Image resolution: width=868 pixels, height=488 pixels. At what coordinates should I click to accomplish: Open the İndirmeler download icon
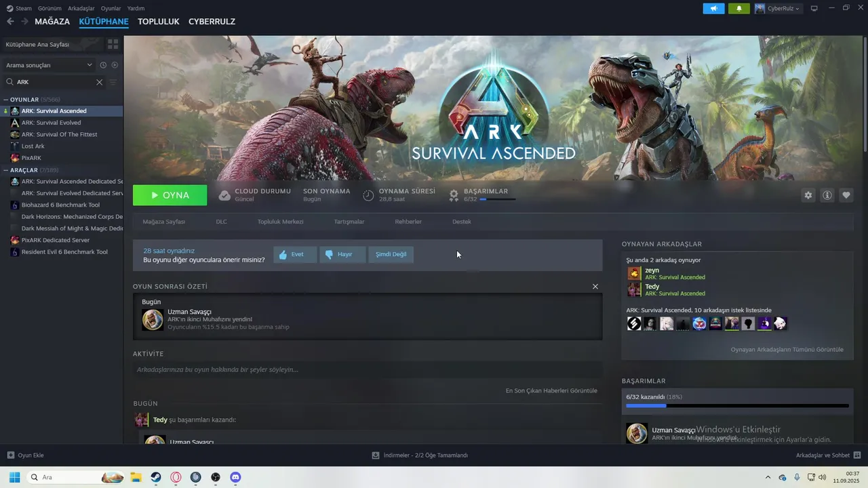tap(376, 455)
